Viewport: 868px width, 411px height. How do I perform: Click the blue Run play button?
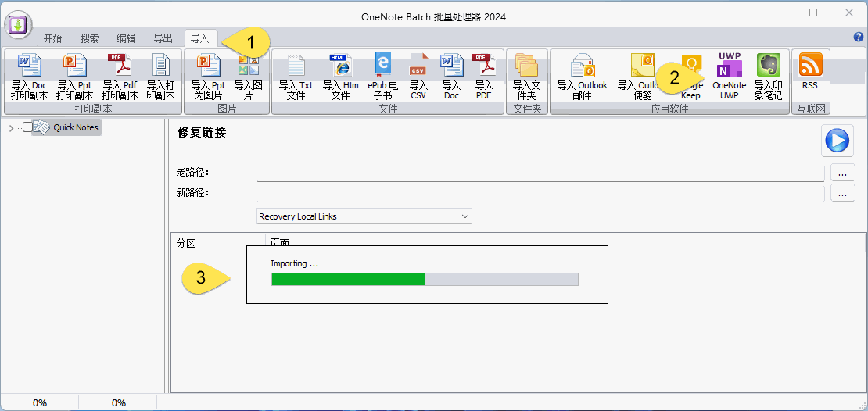[837, 141]
